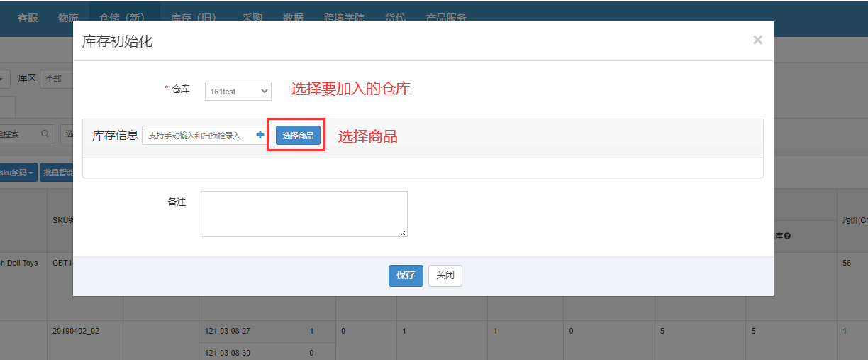868x360 pixels.
Task: Open the 仓库 dropdown showing 161test
Action: [x=238, y=91]
